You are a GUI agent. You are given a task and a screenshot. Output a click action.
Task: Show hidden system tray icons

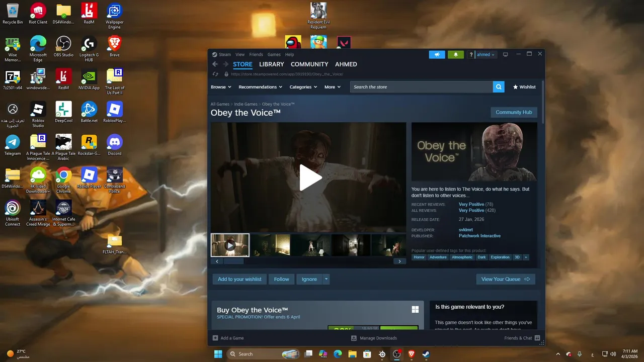tap(558, 354)
